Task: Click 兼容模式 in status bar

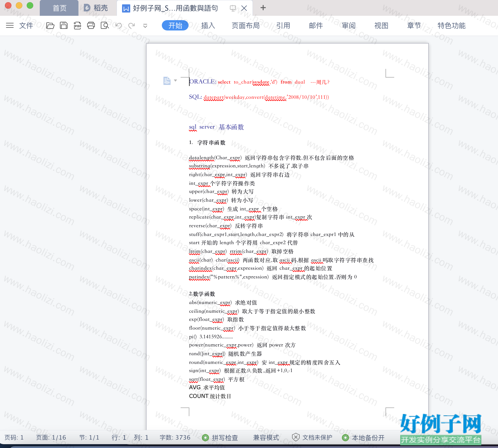Action: click(266, 438)
